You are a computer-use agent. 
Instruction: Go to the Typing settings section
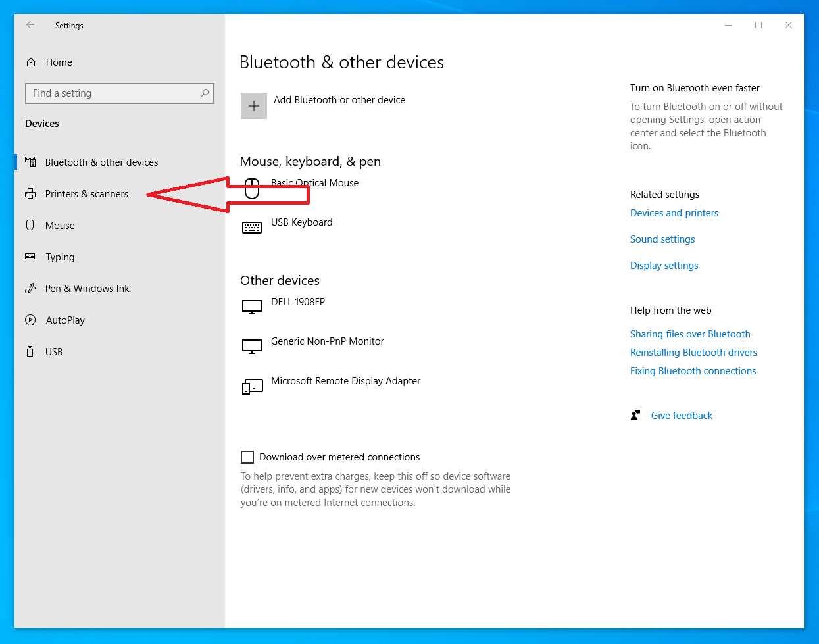click(x=60, y=257)
